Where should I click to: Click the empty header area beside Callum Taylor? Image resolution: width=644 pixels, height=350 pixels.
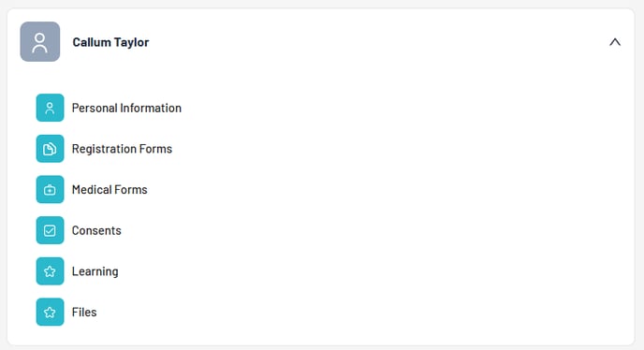click(378, 42)
